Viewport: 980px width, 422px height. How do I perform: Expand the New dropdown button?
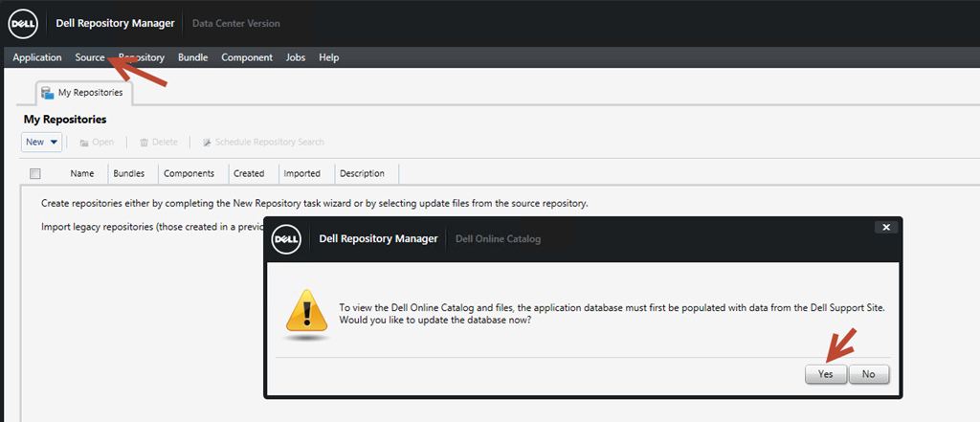click(x=41, y=142)
